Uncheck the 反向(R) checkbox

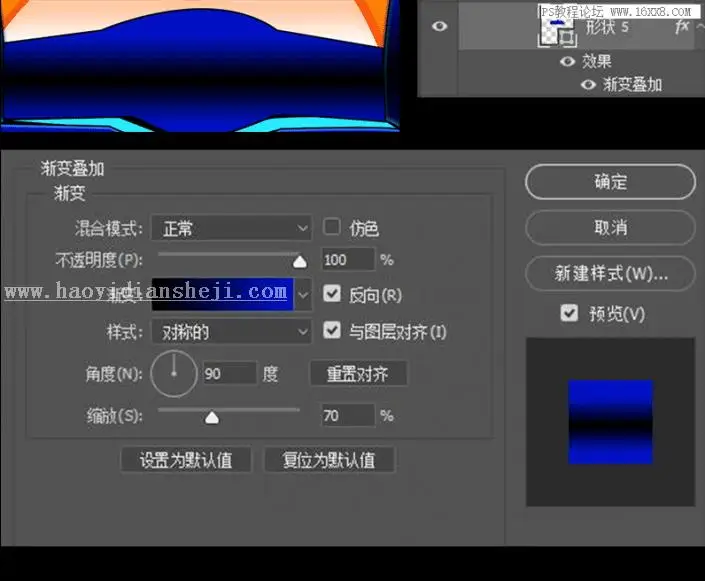coord(332,294)
